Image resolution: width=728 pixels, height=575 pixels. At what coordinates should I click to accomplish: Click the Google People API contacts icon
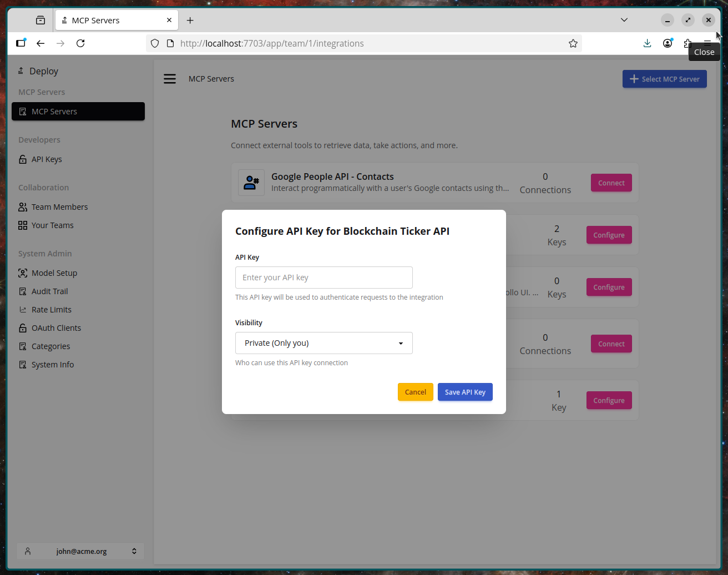(251, 183)
